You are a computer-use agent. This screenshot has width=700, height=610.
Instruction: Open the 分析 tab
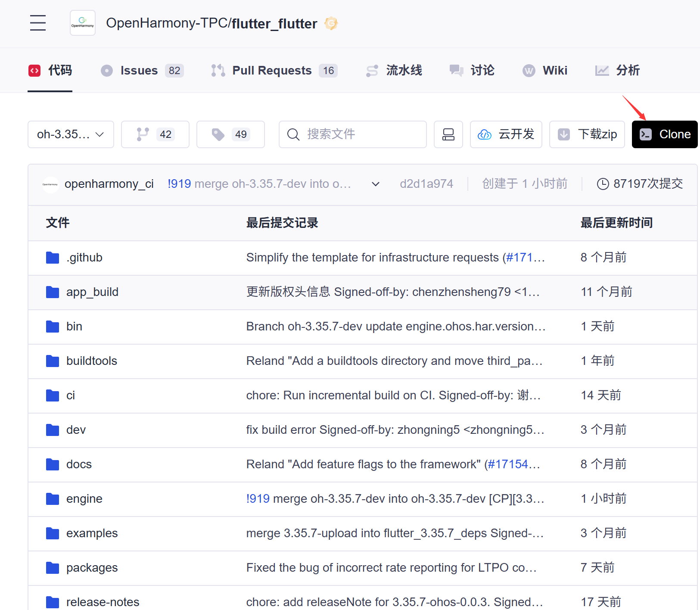[x=617, y=70]
